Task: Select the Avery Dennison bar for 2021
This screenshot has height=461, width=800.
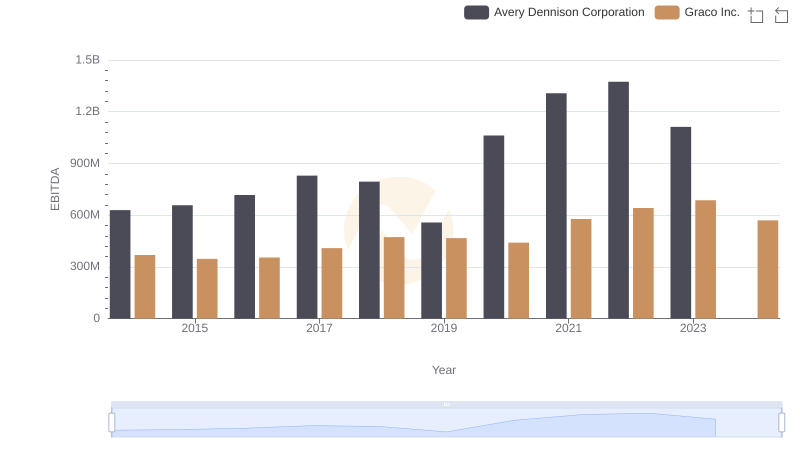Action: tap(556, 206)
